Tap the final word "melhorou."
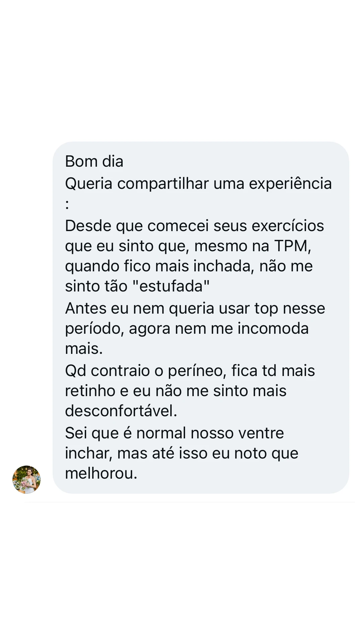Screen dimensions: 362x644 (x=101, y=473)
